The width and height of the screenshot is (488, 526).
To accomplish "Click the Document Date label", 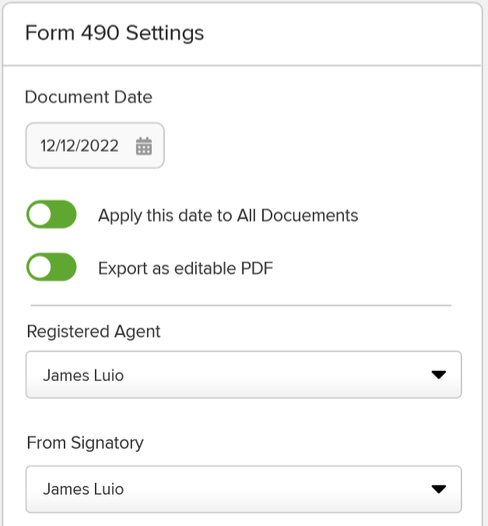I will click(89, 97).
